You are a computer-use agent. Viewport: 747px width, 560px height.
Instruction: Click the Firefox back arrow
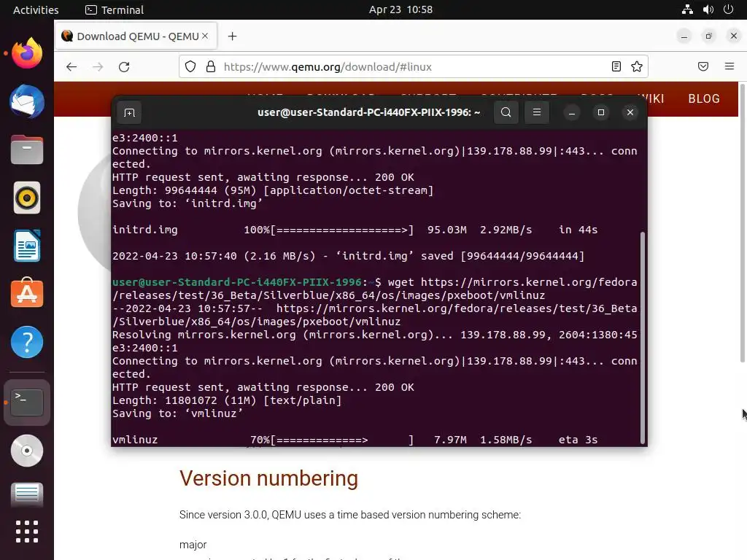pos(71,66)
